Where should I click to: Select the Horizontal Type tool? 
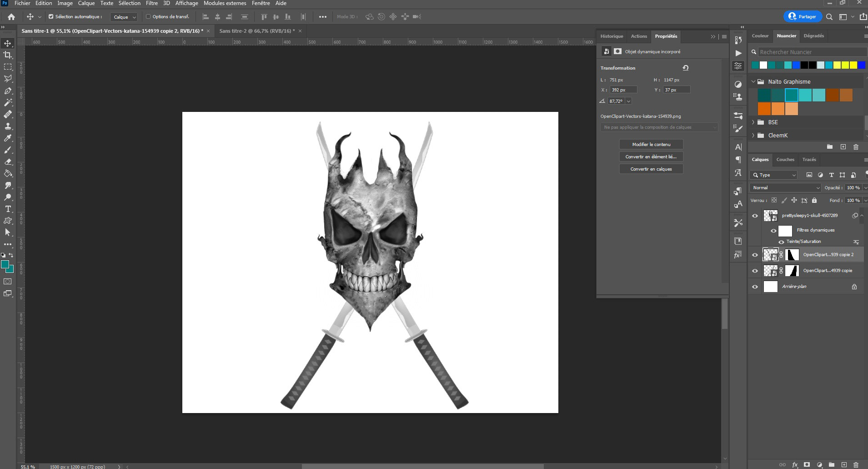(8, 209)
